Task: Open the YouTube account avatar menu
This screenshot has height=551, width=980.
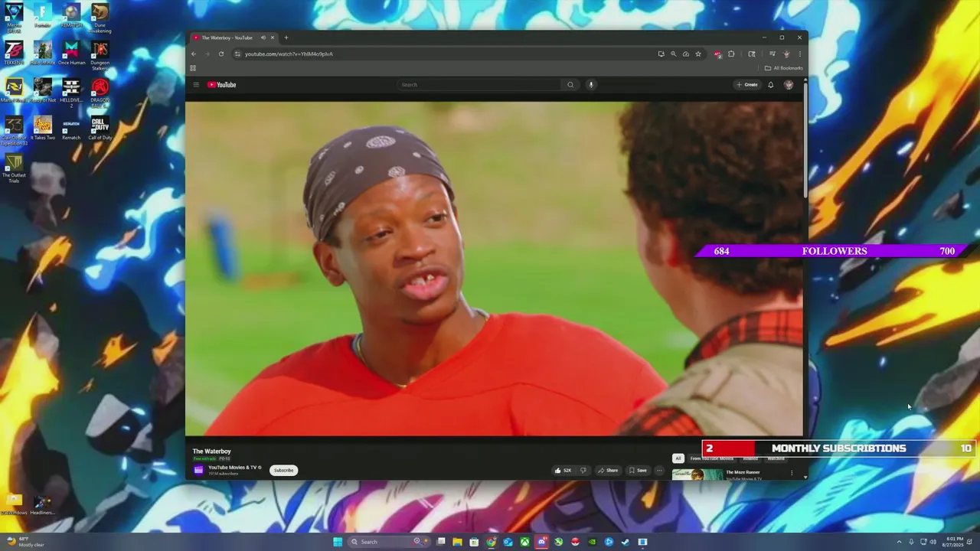Action: coord(789,85)
